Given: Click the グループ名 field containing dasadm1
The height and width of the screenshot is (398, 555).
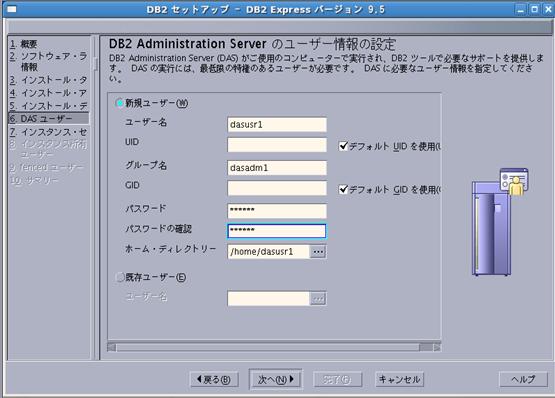Looking at the screenshot, I should [277, 168].
